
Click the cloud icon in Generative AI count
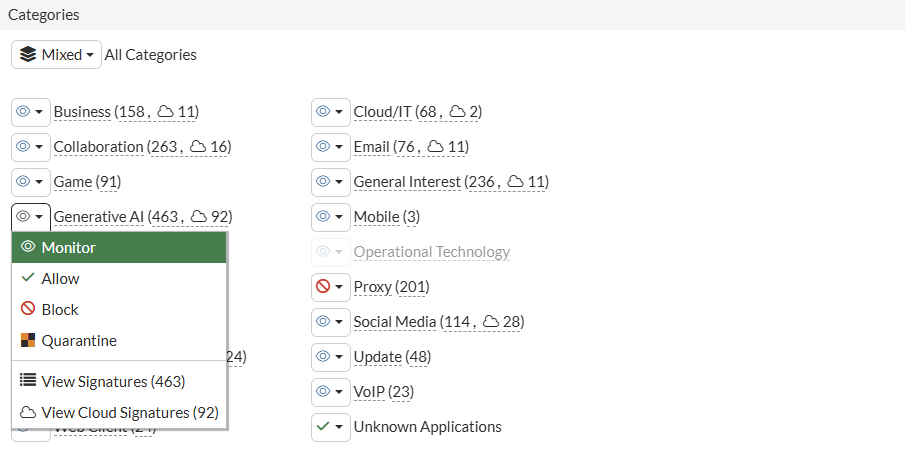(198, 217)
